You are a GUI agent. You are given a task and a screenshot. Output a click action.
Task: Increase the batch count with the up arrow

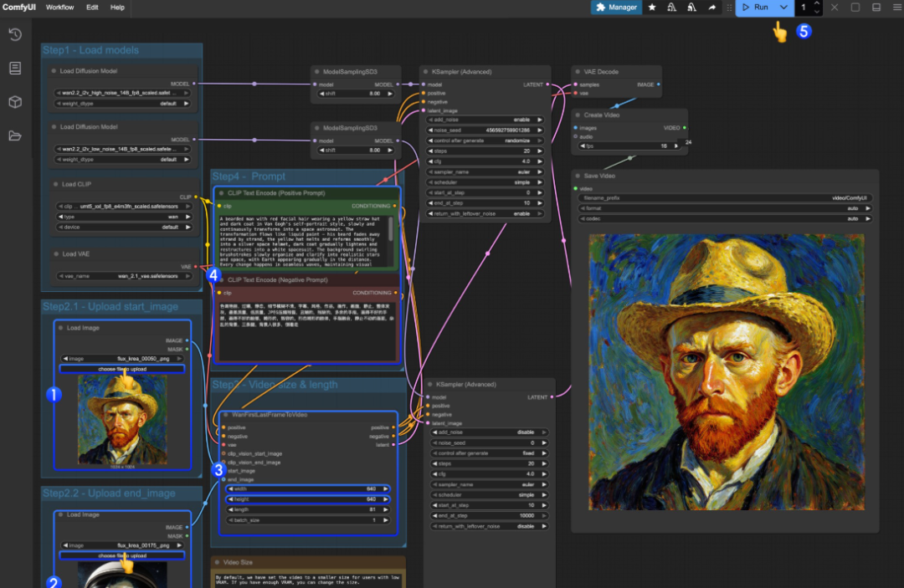(816, 4)
